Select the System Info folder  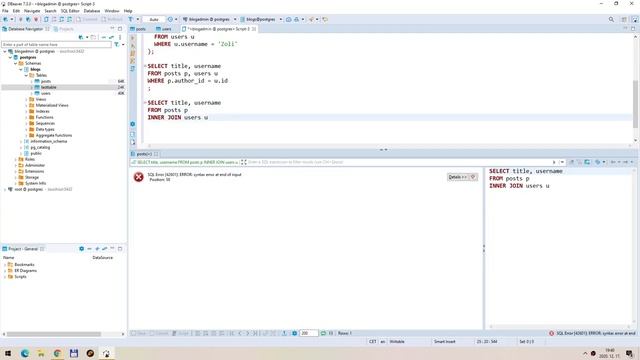[35, 183]
